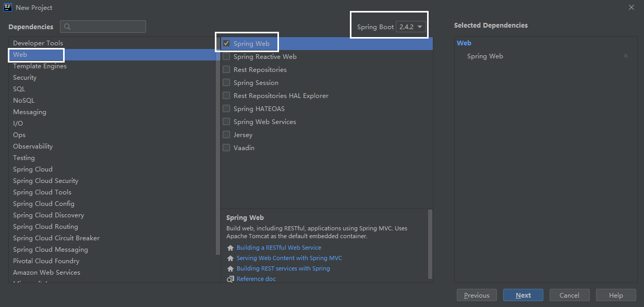644x307 pixels.
Task: Click the IntelliJ IDEA logo icon in title bar
Action: click(x=8, y=7)
